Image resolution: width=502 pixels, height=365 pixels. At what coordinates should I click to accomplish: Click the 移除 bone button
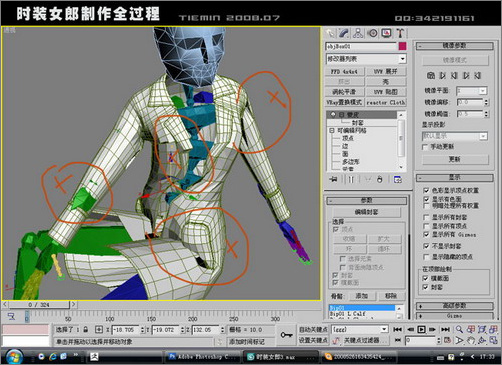(391, 296)
